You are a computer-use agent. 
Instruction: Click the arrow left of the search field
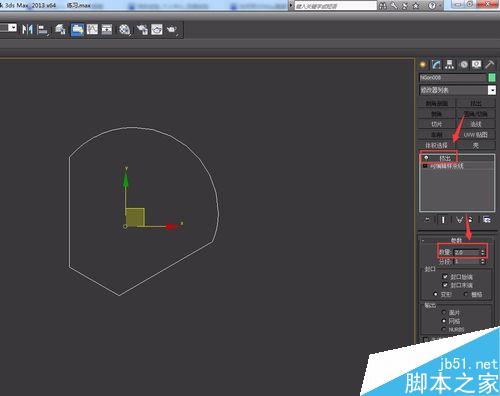point(291,6)
